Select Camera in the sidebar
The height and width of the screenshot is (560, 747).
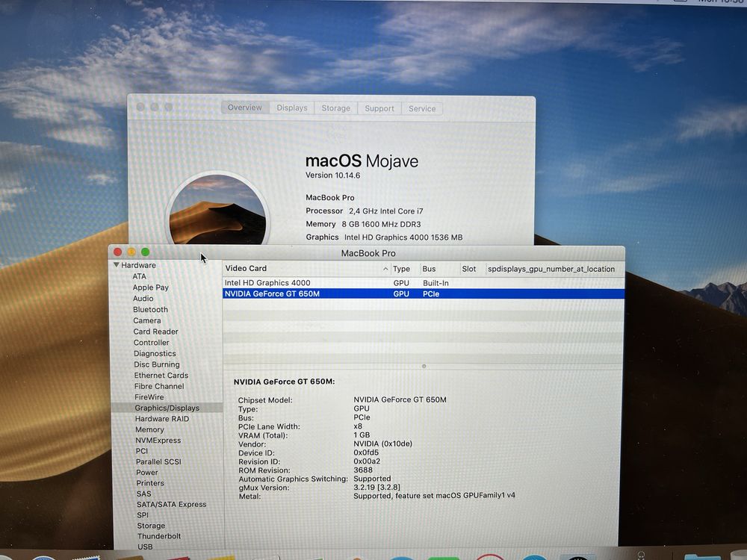click(147, 320)
